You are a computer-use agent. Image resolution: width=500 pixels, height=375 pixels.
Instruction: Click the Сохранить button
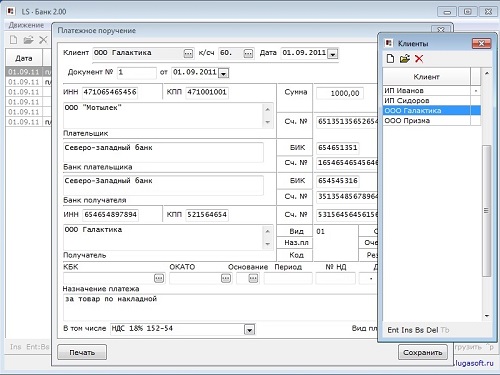click(x=423, y=352)
